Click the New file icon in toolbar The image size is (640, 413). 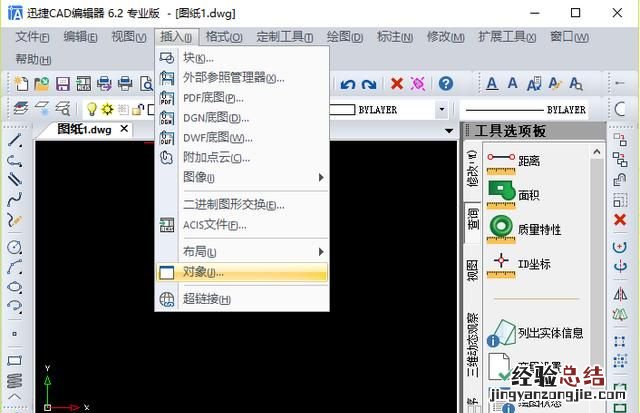[x=21, y=84]
